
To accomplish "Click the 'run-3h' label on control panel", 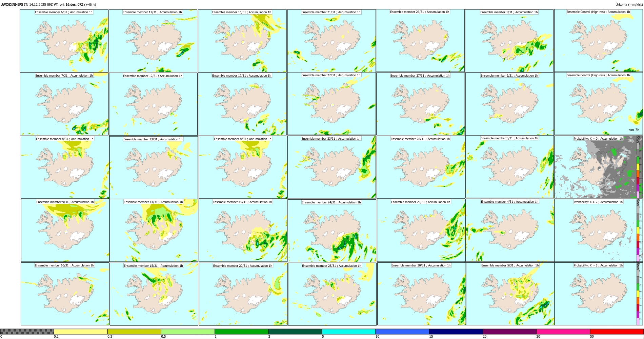I will 633,130.
